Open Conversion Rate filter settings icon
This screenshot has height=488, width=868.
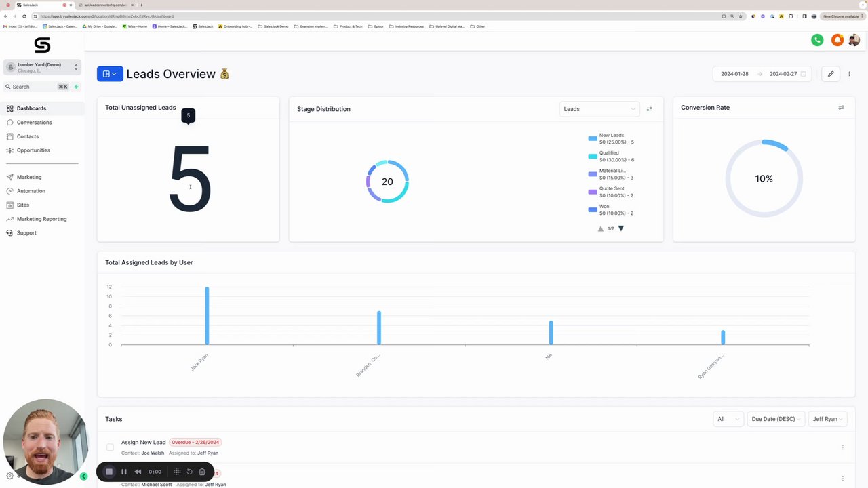[841, 108]
